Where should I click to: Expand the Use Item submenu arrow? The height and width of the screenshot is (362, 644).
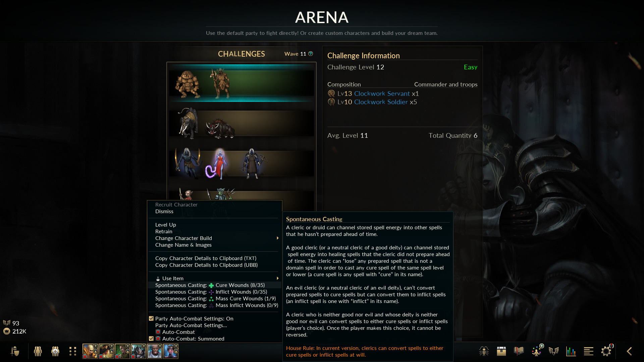click(277, 278)
